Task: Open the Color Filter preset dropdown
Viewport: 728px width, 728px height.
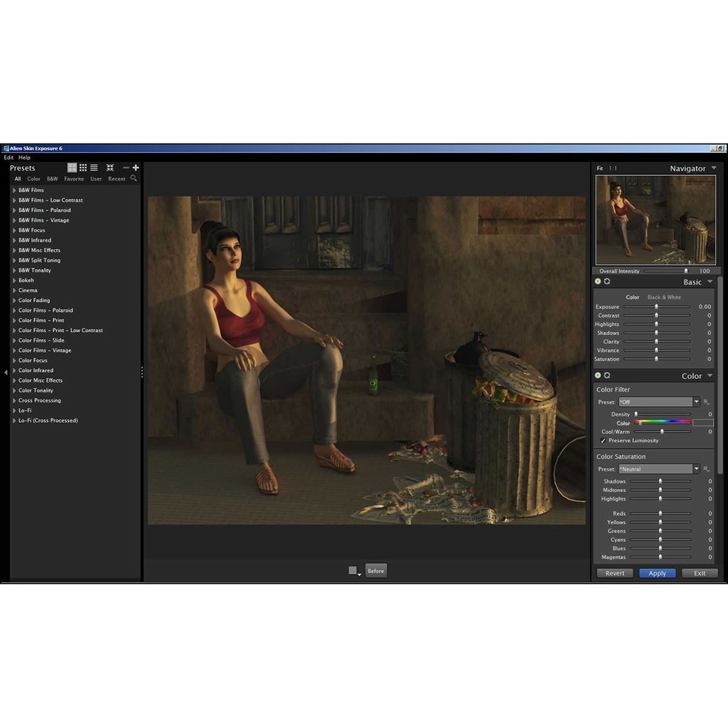Action: [696, 402]
